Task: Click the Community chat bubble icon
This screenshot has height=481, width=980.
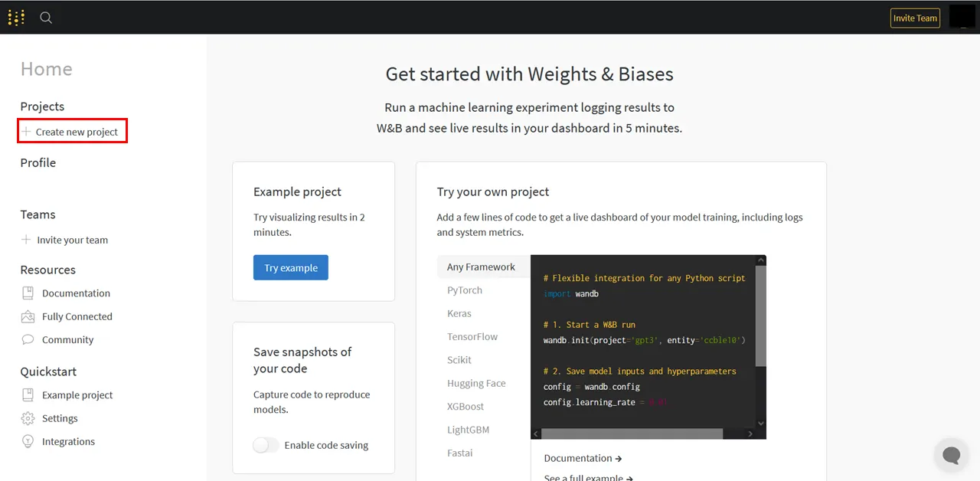Action: tap(28, 340)
